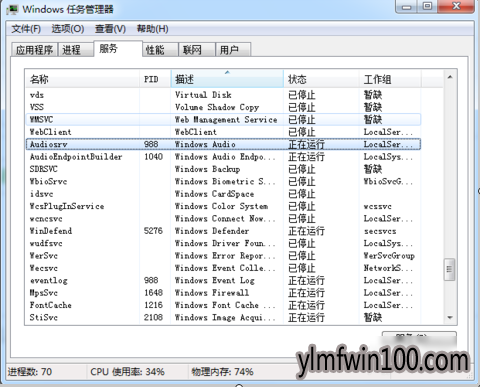Click the WerSvcGroup work group cell
The image size is (480, 387).
click(389, 256)
